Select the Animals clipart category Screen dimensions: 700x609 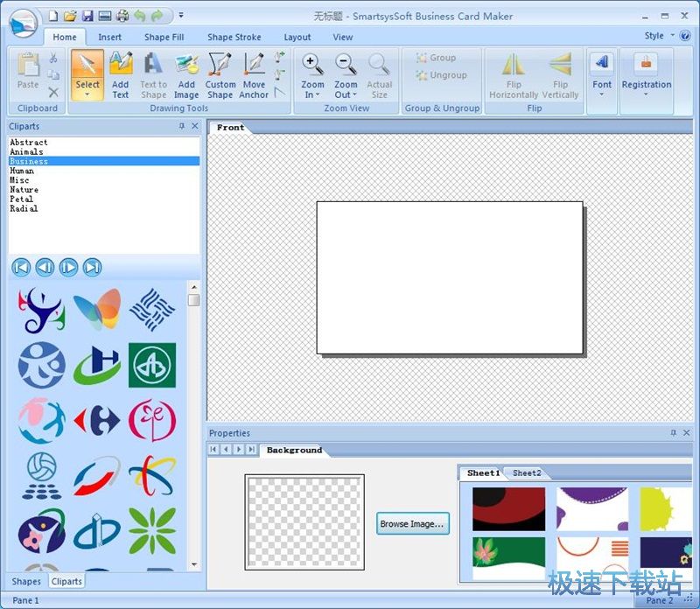point(26,151)
